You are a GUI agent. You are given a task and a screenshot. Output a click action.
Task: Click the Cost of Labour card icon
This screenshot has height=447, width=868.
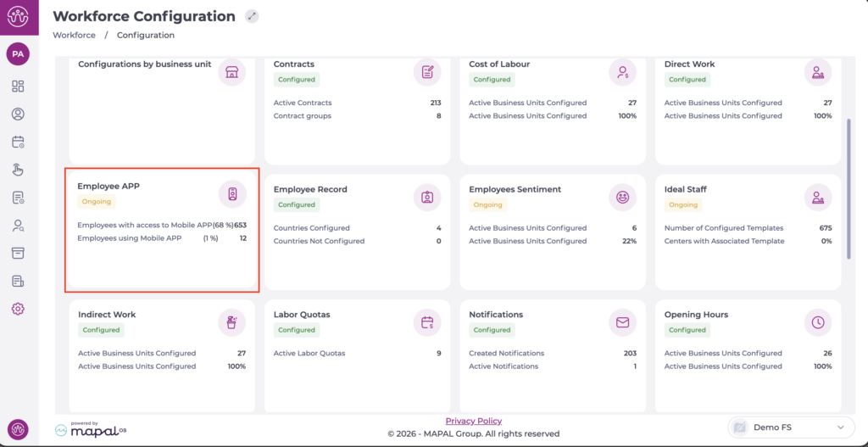[x=622, y=72]
